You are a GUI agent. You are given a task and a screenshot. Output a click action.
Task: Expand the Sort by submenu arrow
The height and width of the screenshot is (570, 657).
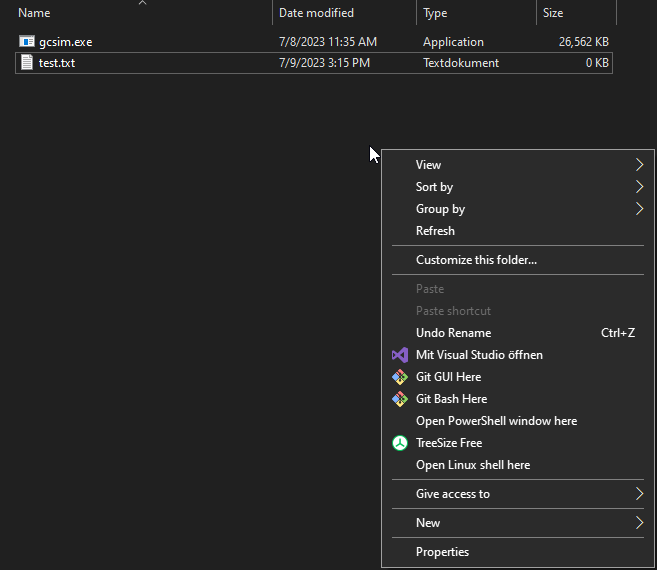pos(639,187)
